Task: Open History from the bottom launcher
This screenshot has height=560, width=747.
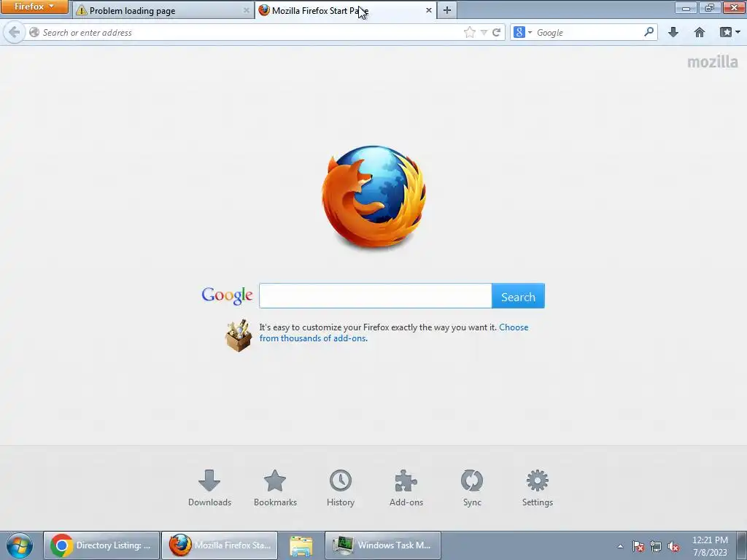Action: click(341, 488)
